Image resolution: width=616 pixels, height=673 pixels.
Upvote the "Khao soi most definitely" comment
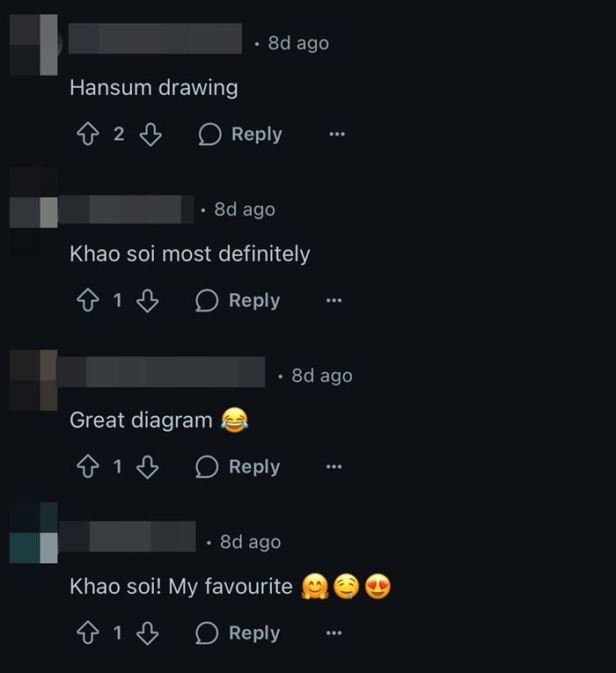tap(88, 300)
